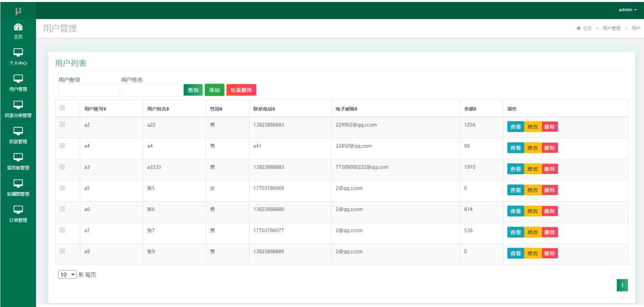
Task: Click 修改 for user a5
Action: click(533, 190)
